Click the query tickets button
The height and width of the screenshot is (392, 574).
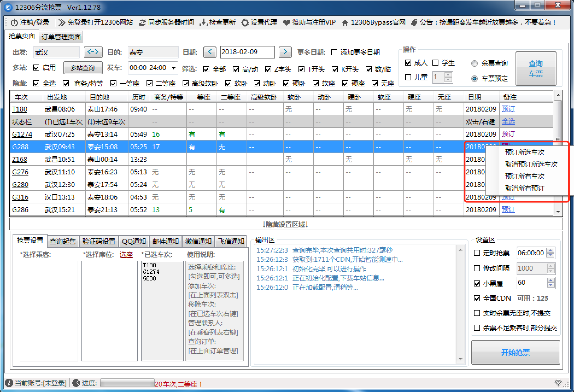click(x=536, y=69)
